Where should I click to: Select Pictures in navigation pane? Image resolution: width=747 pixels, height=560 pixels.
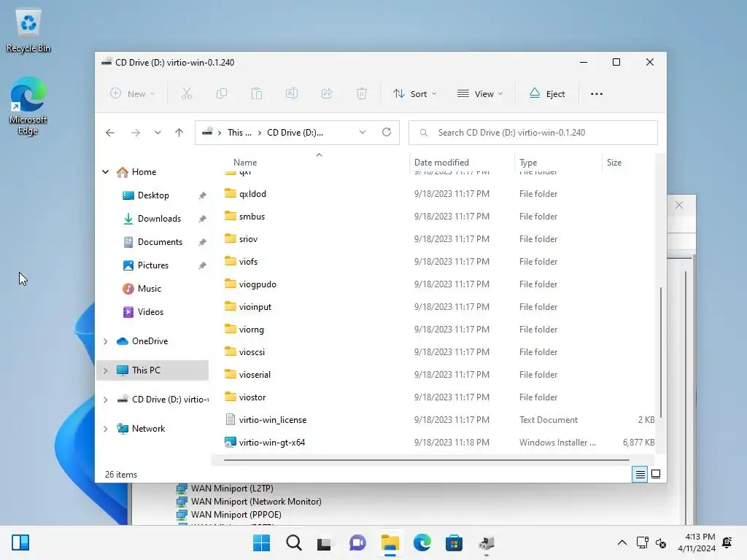(x=153, y=265)
